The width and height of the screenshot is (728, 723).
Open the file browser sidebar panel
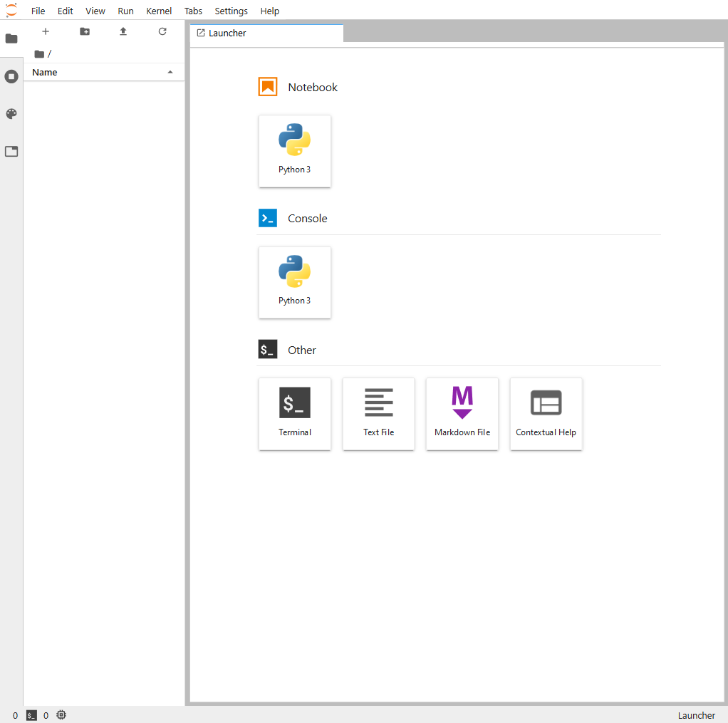(11, 38)
